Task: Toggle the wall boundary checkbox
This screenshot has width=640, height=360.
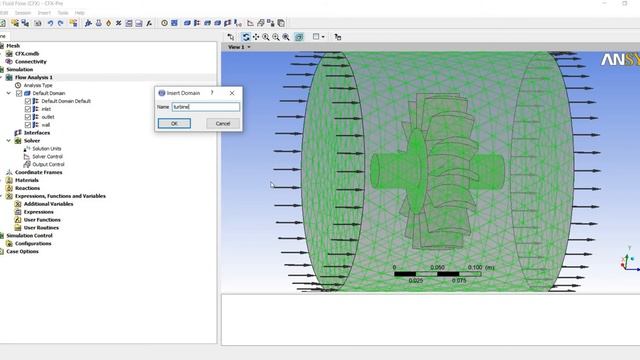Action: point(28,125)
